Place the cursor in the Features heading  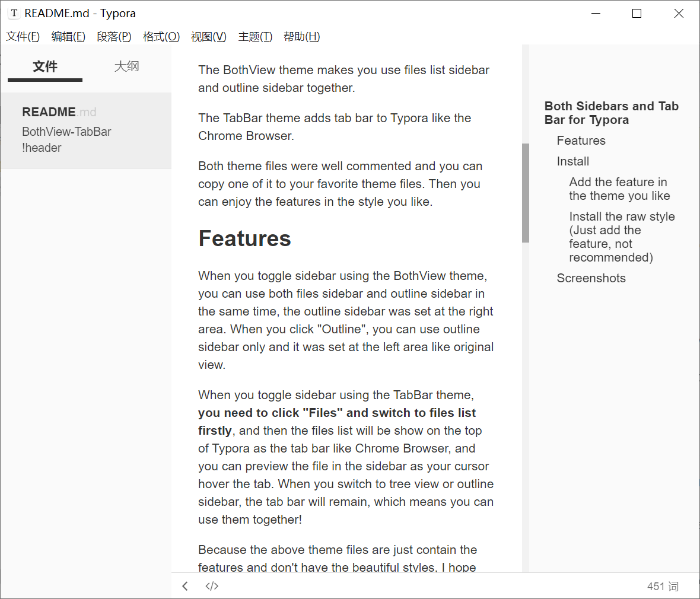point(244,238)
